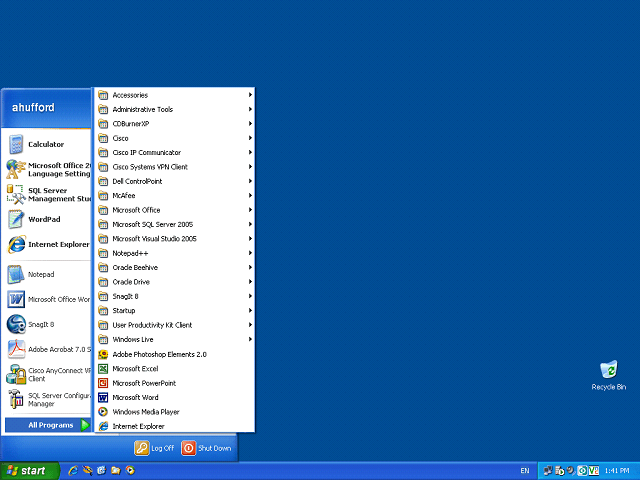This screenshot has width=640, height=480.
Task: Click Windows Media Player quick launch icon
Action: pos(130,471)
